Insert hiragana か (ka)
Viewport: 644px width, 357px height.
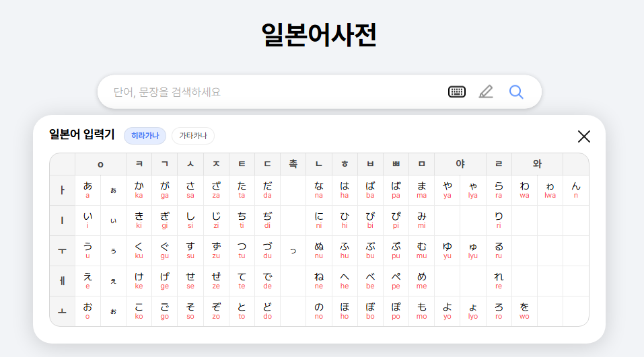click(139, 190)
